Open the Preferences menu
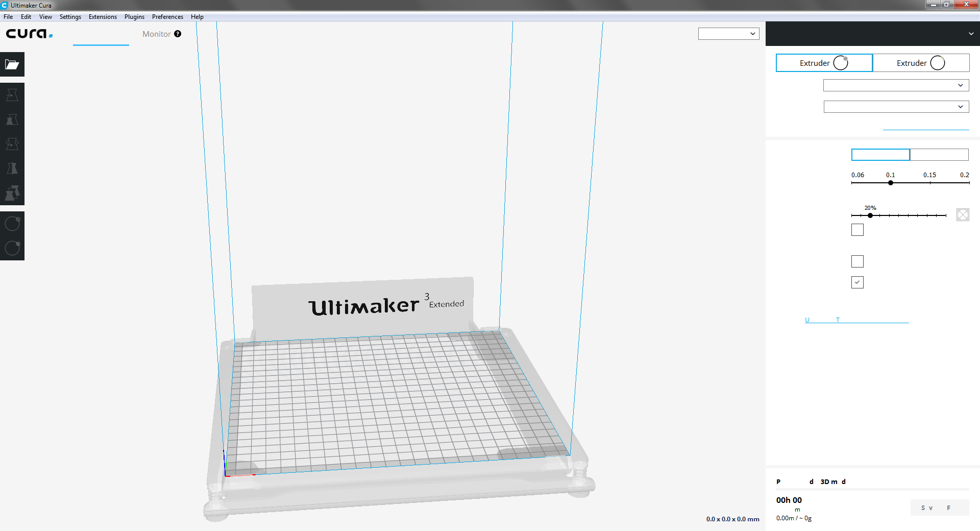This screenshot has width=980, height=531. (167, 16)
